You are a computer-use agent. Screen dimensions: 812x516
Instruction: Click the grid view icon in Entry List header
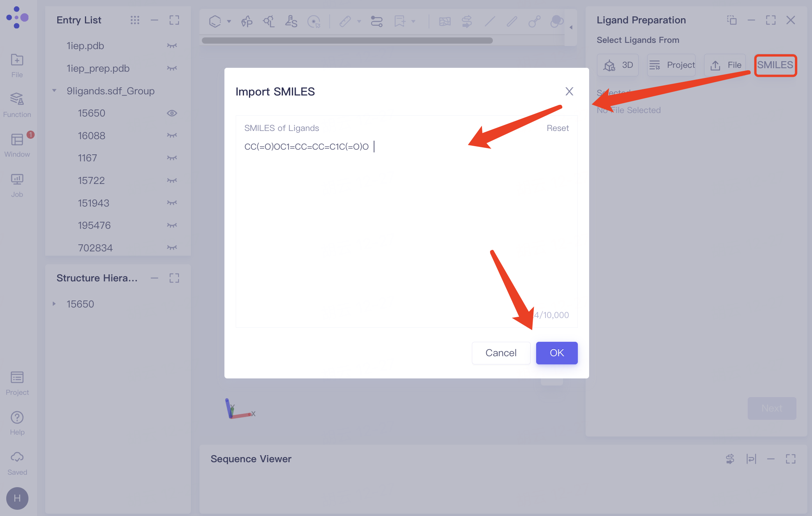tap(135, 20)
